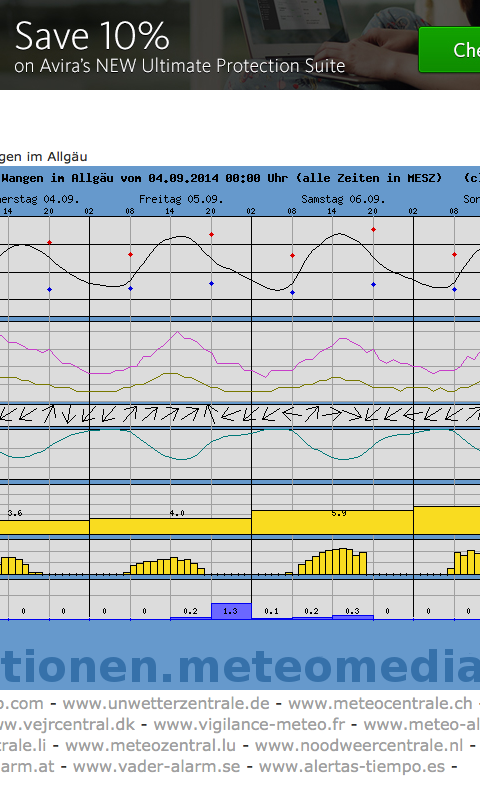Open the "Save 10%" Avira ad headline
The image size is (480, 800).
click(92, 36)
